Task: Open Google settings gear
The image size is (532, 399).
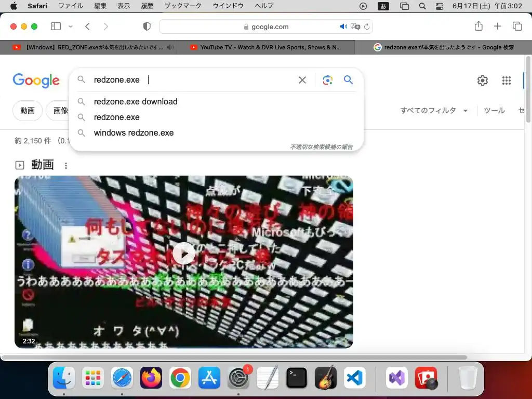Action: click(x=483, y=81)
